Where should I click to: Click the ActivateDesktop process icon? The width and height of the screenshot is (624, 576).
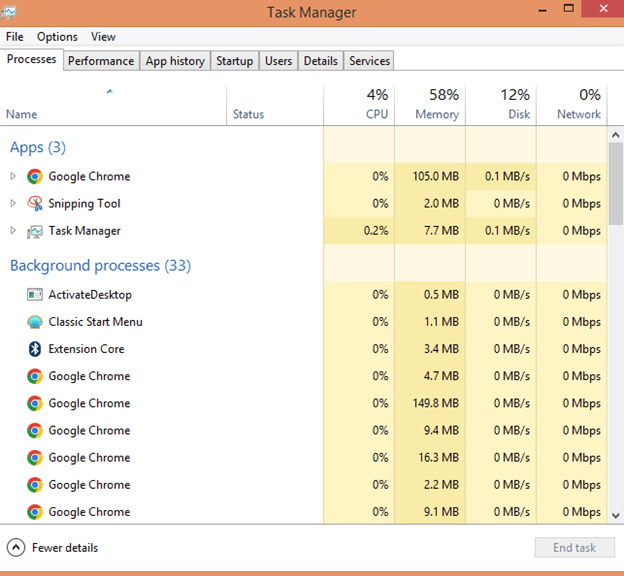point(35,295)
